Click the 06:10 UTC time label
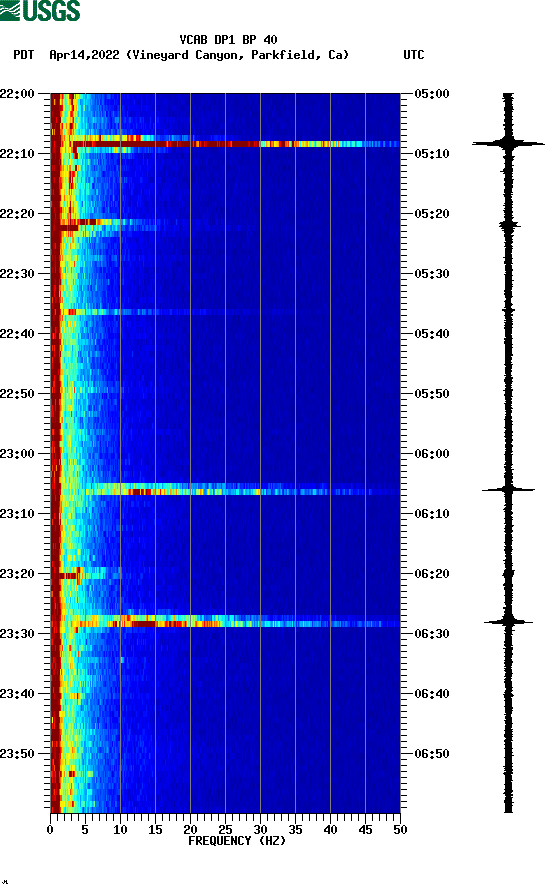The height and width of the screenshot is (893, 552). coord(432,514)
